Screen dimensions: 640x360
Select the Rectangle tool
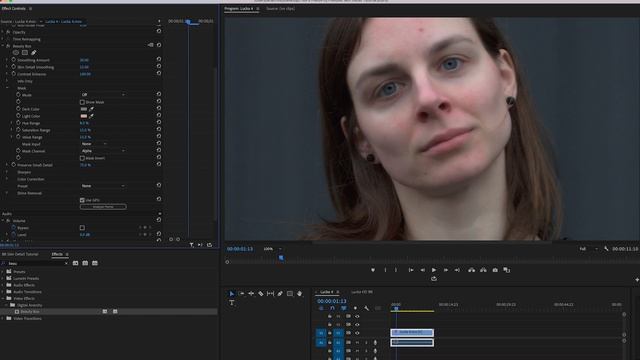(290, 293)
